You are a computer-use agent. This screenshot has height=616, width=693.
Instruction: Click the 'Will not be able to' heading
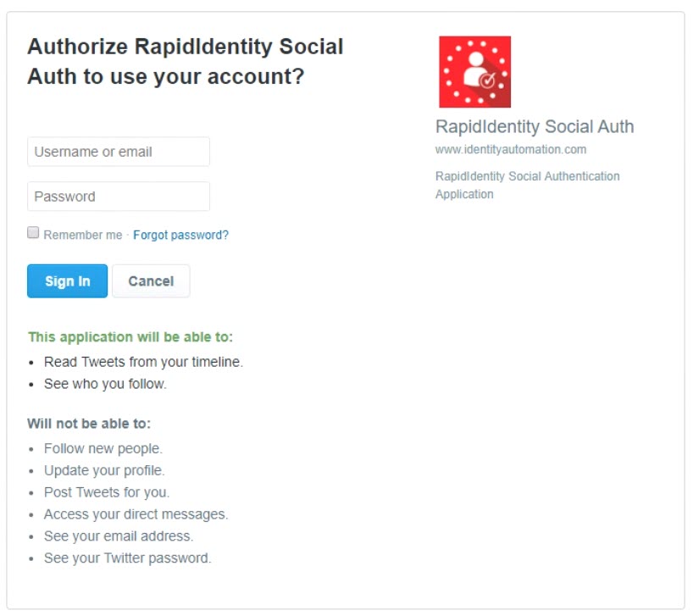point(89,424)
